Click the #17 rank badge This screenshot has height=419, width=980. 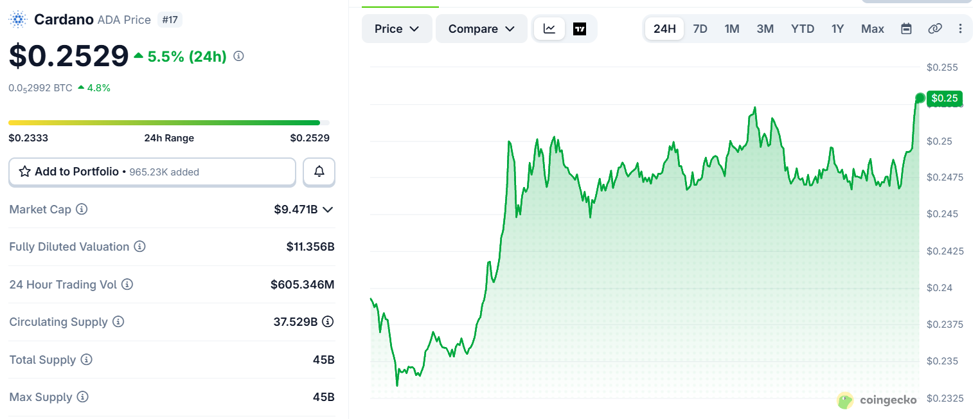click(170, 20)
